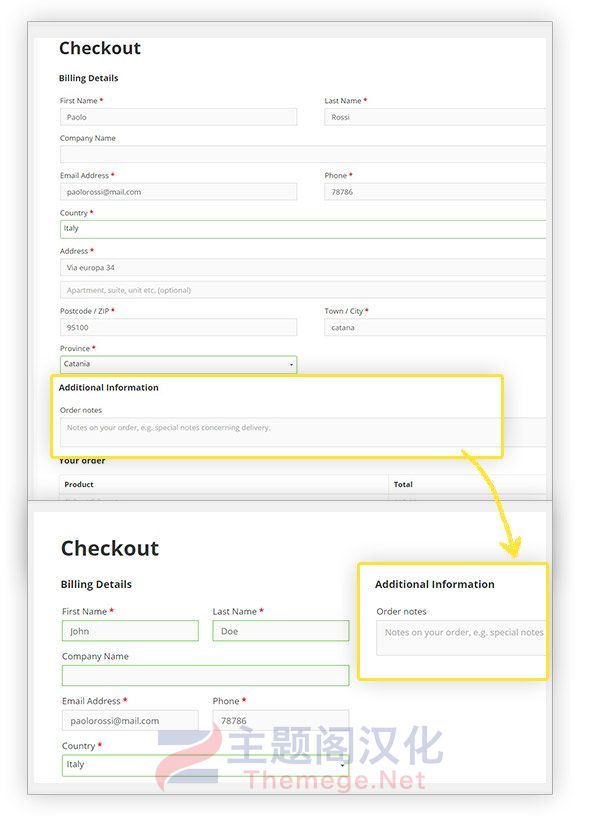600x820 pixels.
Task: Click First Name field containing Paolo
Action: 178,117
